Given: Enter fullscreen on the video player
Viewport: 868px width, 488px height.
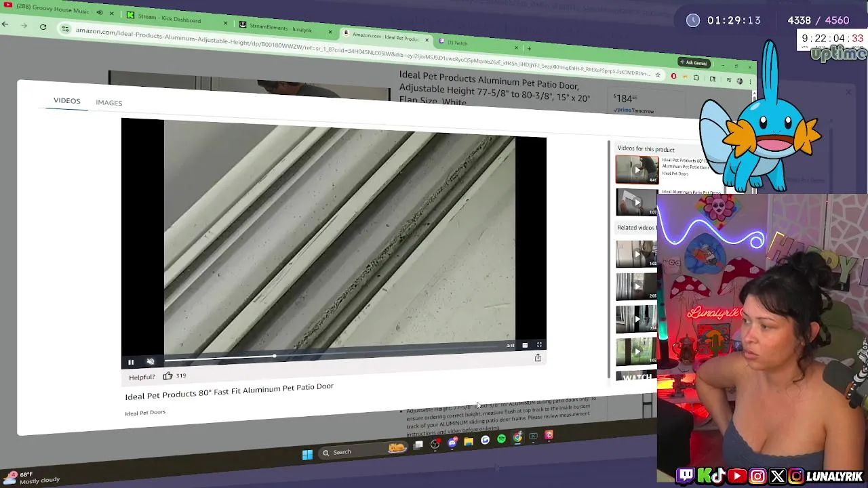Looking at the screenshot, I should pyautogui.click(x=539, y=344).
